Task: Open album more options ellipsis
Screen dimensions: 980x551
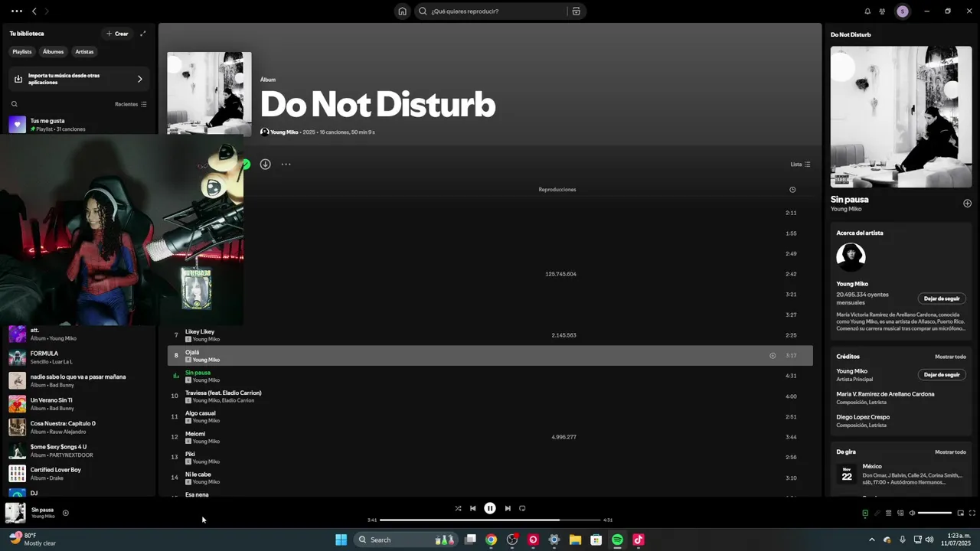Action: 286,164
